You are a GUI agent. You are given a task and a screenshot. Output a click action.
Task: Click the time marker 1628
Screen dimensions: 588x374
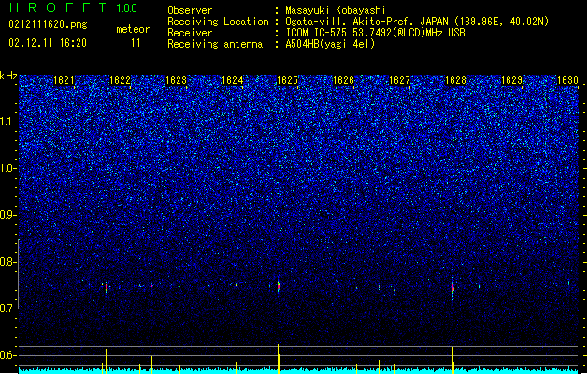[x=455, y=80]
